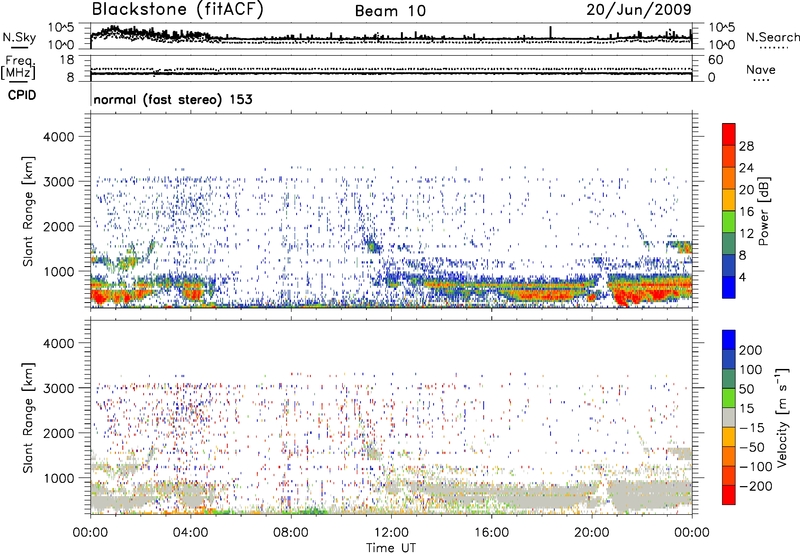
Task: Click the Time UT axis title
Action: click(x=391, y=547)
